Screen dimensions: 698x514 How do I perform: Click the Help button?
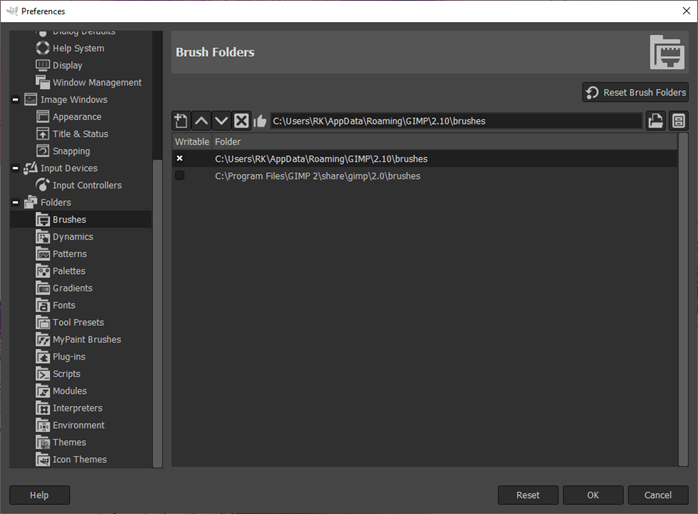39,495
